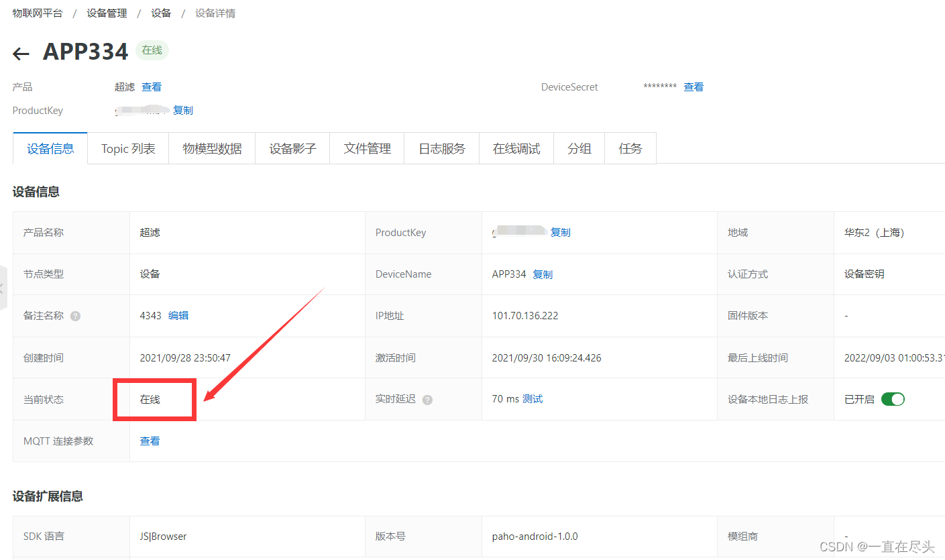Click 在线 value in 当前状态 row
The image size is (945, 560).
click(x=150, y=399)
